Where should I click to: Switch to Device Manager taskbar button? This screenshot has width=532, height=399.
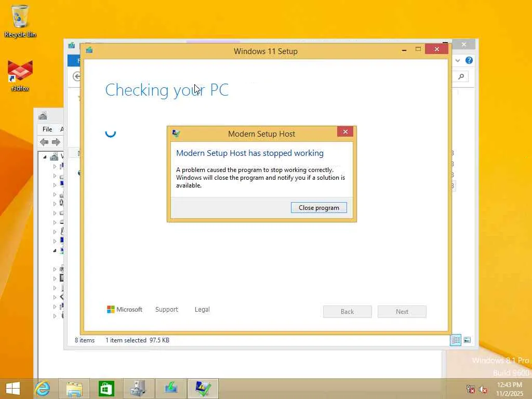pos(138,389)
